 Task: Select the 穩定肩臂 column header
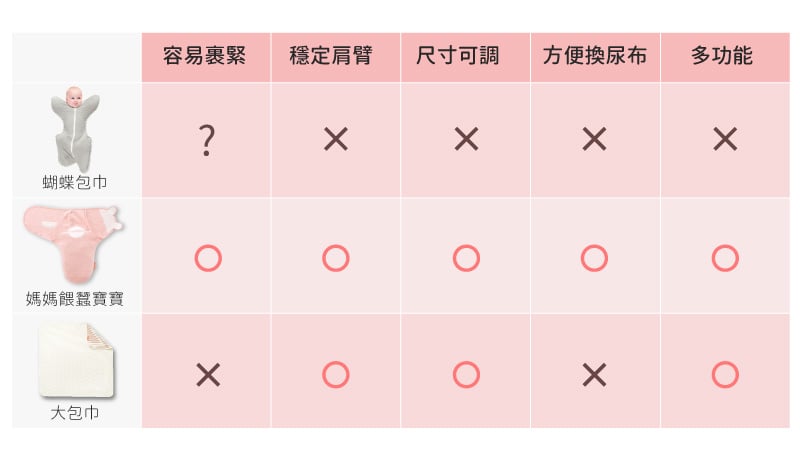(x=335, y=56)
